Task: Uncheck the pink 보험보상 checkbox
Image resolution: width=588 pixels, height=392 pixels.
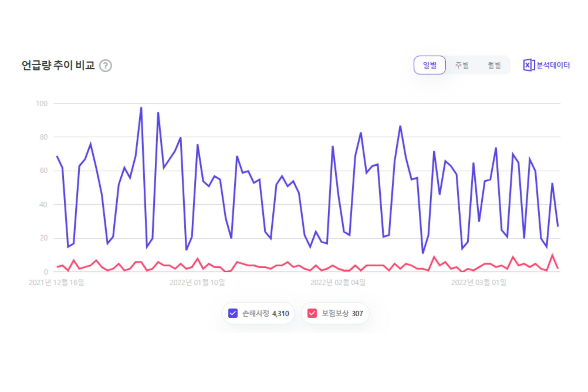Action: tap(312, 313)
